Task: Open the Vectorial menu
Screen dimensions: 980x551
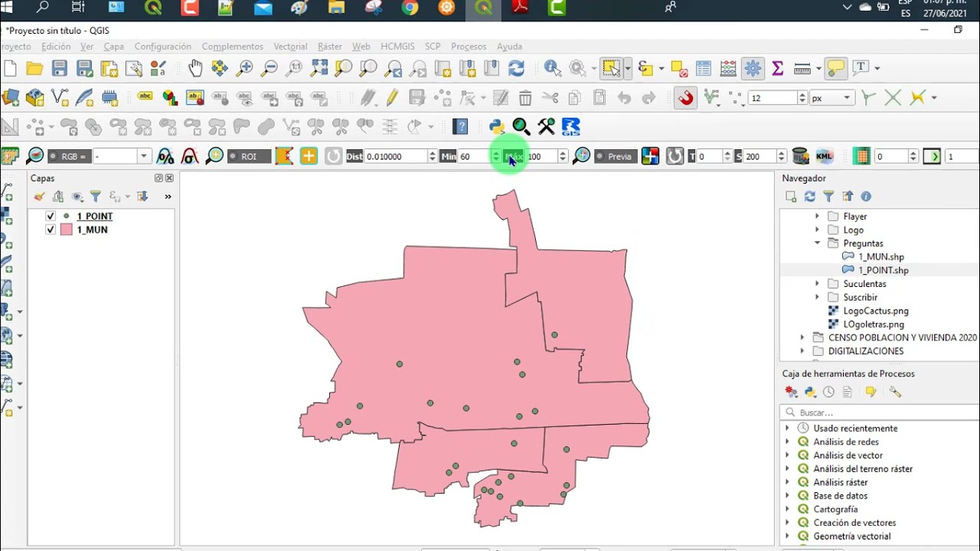Action: coord(290,47)
